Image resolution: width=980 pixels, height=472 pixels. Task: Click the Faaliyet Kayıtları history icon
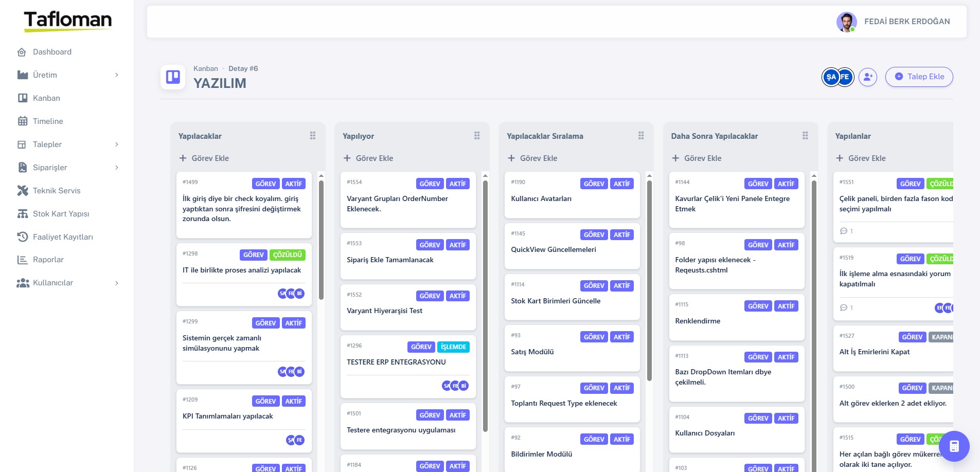tap(22, 237)
